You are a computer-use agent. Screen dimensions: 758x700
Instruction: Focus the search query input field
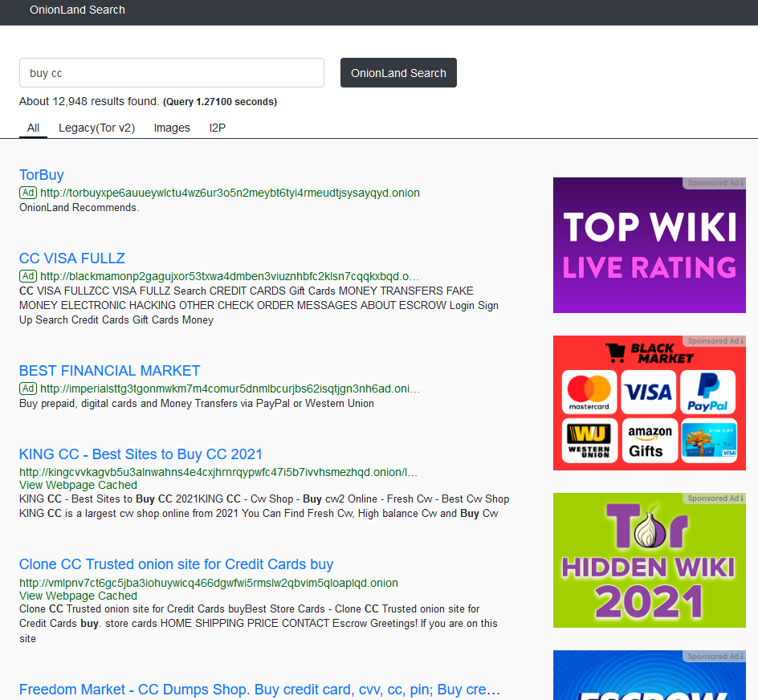click(x=171, y=73)
